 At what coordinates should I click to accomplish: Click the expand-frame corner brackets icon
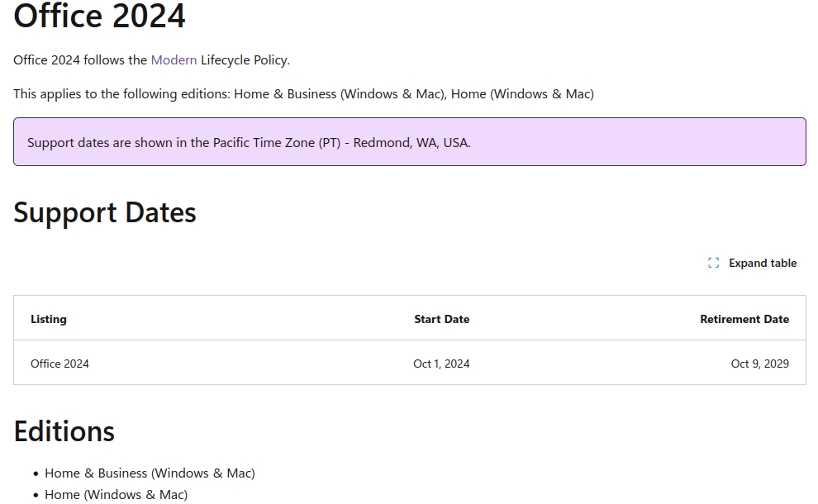pyautogui.click(x=714, y=263)
